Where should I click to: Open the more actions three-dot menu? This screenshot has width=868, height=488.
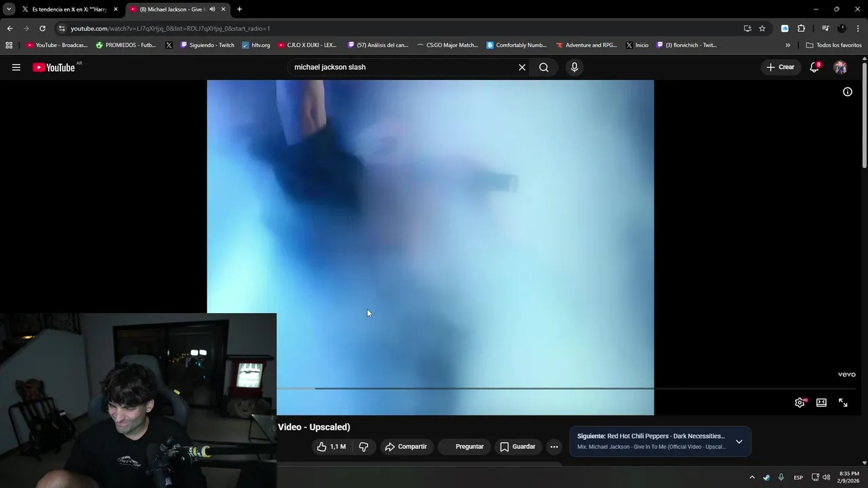pos(554,447)
